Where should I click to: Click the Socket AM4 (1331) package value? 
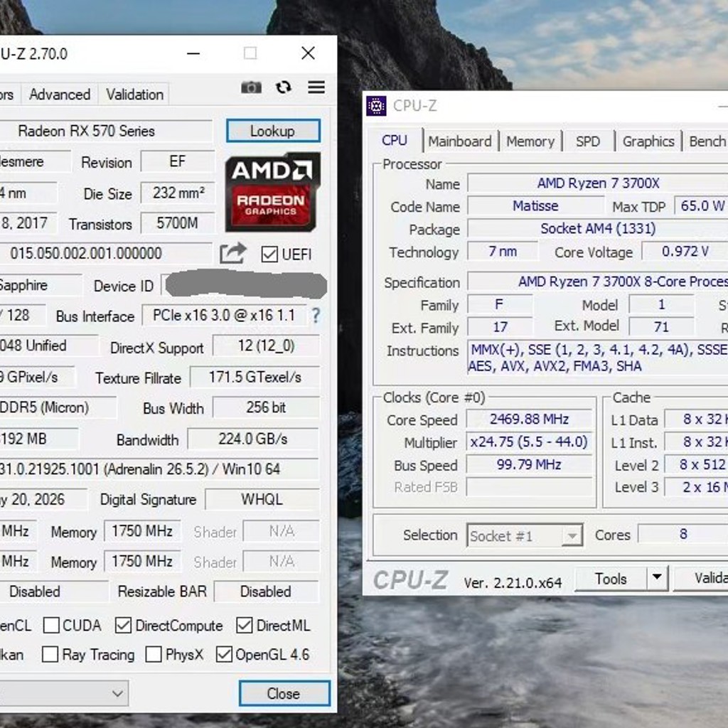pyautogui.click(x=598, y=228)
